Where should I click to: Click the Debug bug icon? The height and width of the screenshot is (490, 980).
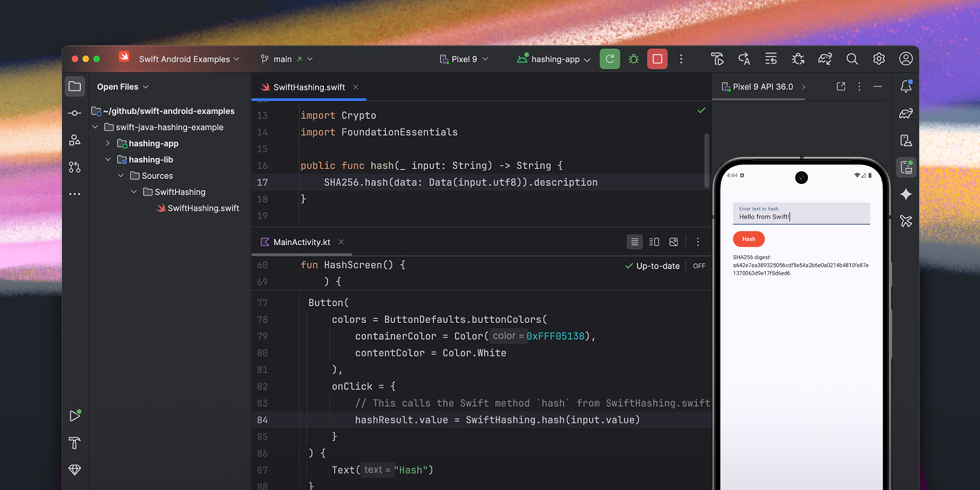[x=633, y=59]
